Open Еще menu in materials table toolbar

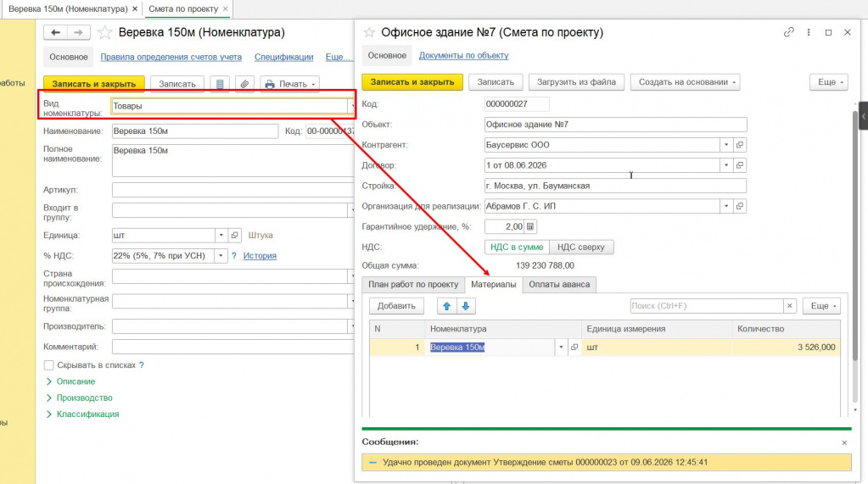822,306
